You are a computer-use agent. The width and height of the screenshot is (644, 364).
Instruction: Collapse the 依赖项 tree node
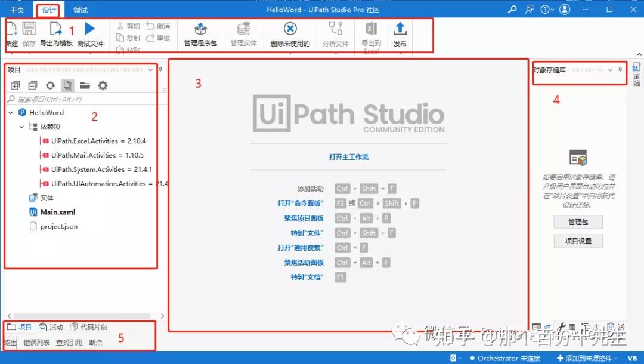point(20,127)
